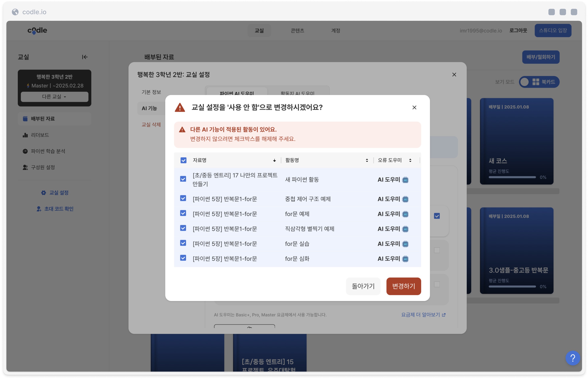Uncheck the for문 실습 row checkbox
The width and height of the screenshot is (588, 379).
click(183, 243)
